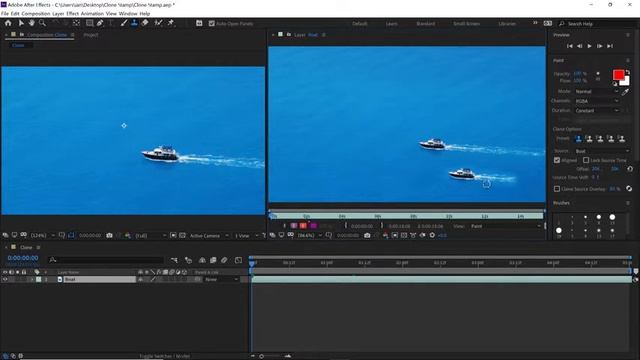Viewport: 640px width, 360px height.
Task: Select the fifth Clone preset stamp
Action: point(622,139)
